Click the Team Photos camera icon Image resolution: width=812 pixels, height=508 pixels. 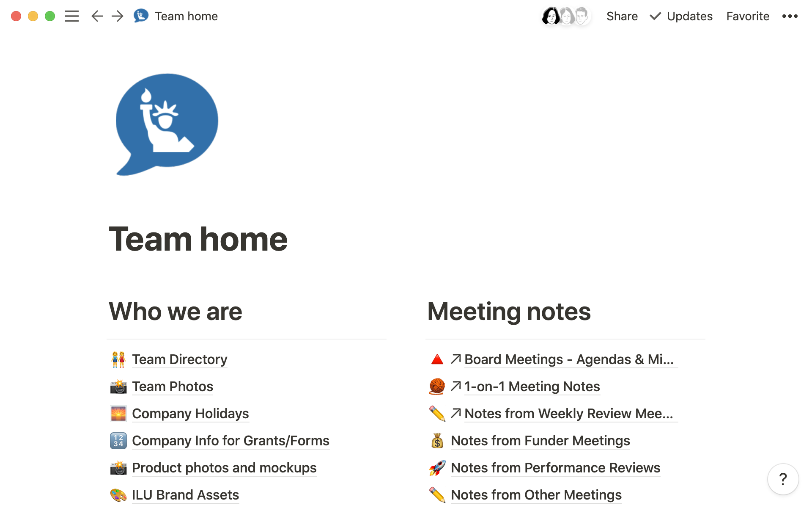[118, 387]
